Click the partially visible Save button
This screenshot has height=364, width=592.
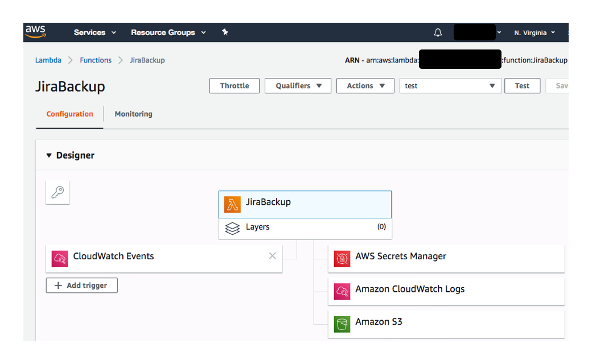click(x=557, y=86)
